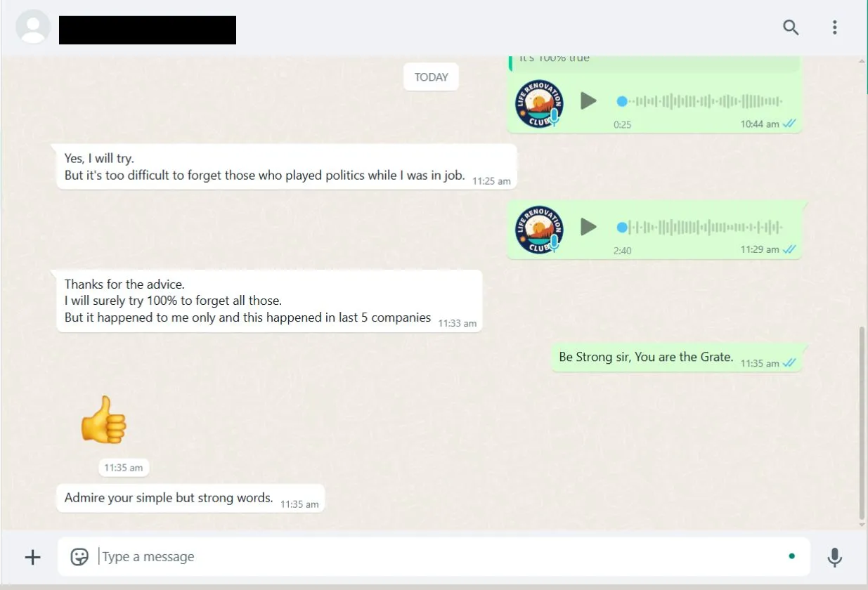This screenshot has width=868, height=590.
Task: Click the TODAY date label
Action: coord(431,77)
